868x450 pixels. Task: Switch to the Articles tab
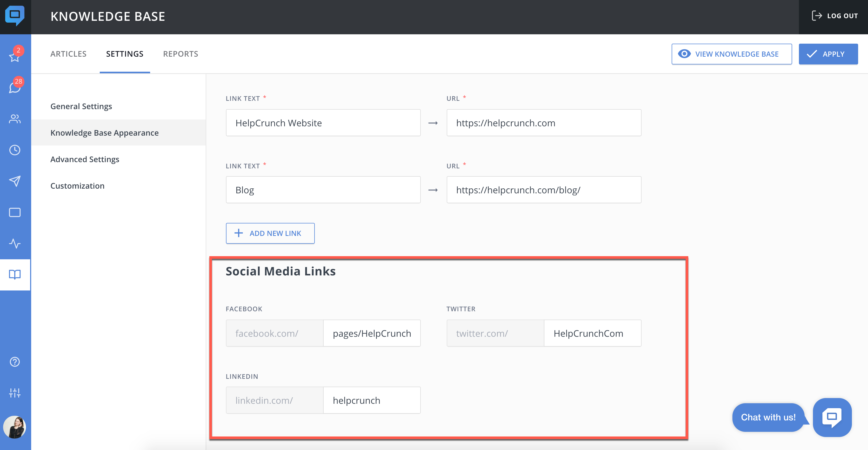68,54
